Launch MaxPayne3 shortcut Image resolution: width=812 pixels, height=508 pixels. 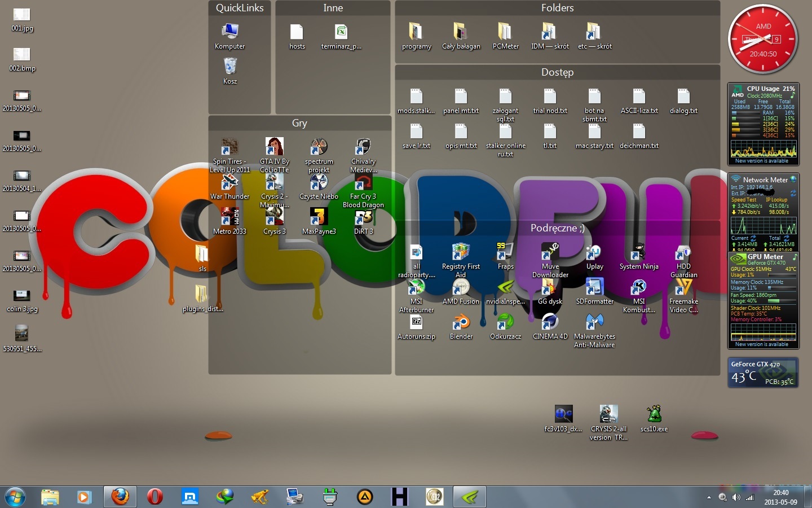coord(319,222)
